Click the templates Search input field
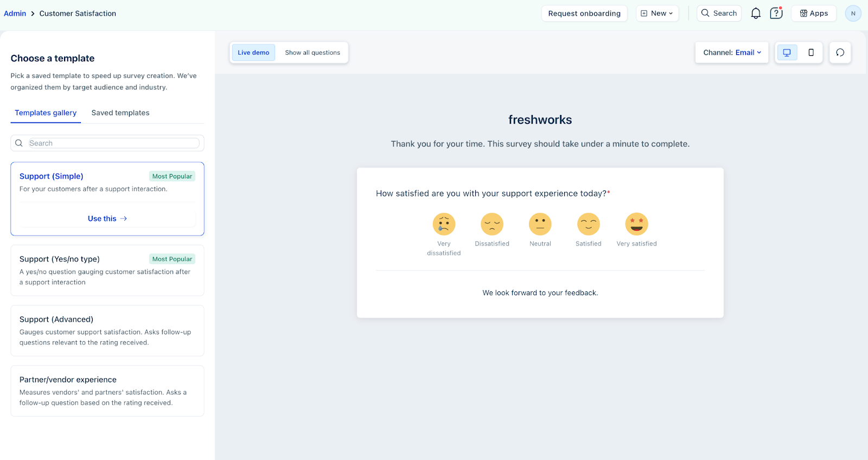The width and height of the screenshot is (868, 460). [x=114, y=143]
